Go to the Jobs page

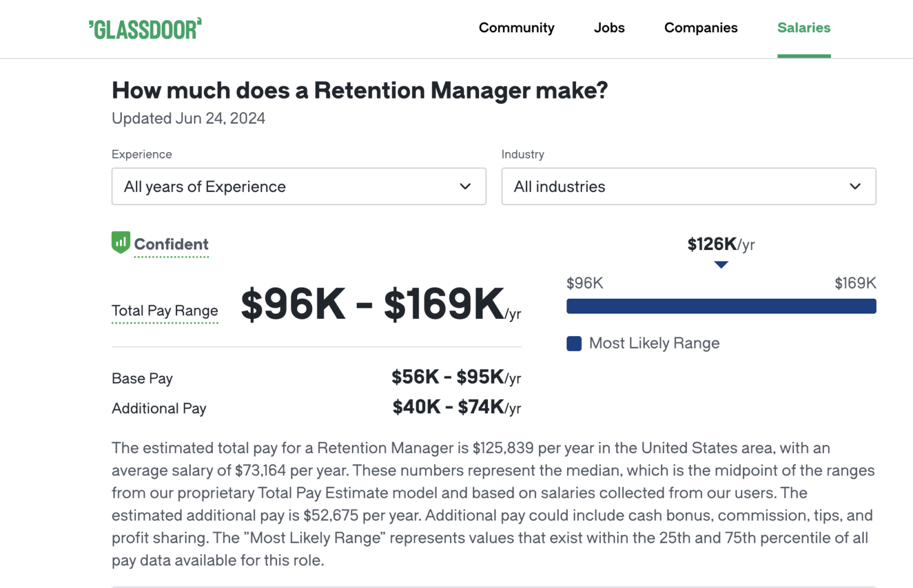pos(609,28)
